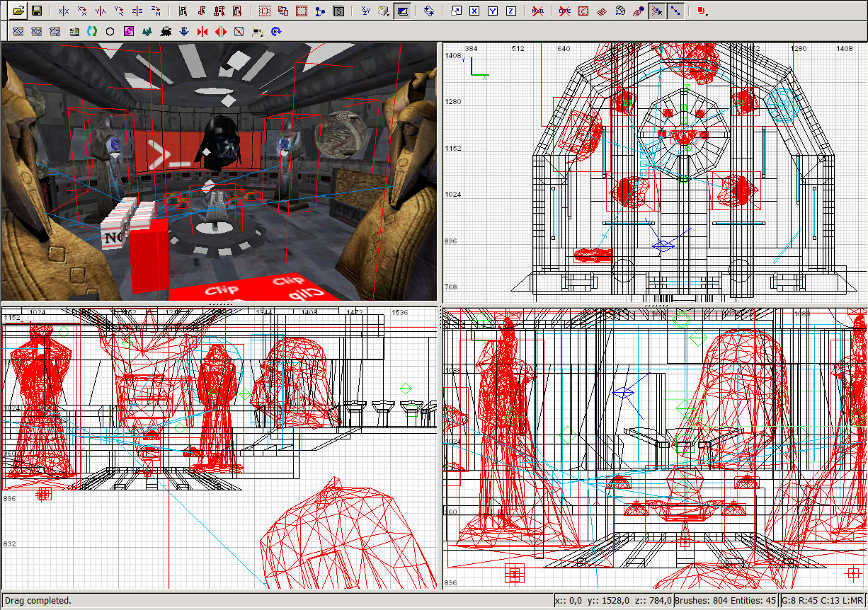The image size is (868, 610).
Task: Click the blue connected-nodes icon
Action: (320, 11)
